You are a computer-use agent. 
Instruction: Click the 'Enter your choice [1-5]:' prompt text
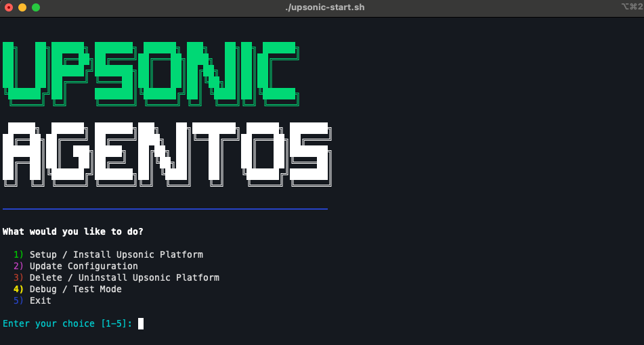point(67,323)
